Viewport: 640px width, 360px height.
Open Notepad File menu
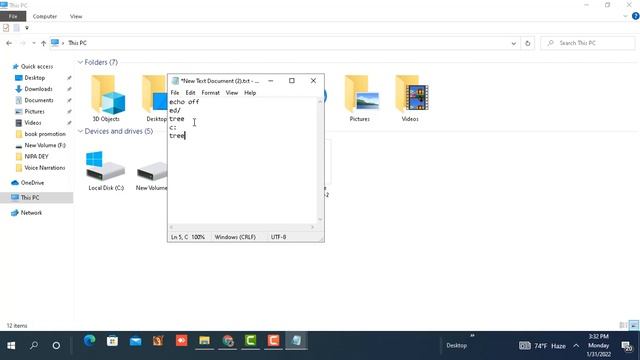pyautogui.click(x=175, y=93)
